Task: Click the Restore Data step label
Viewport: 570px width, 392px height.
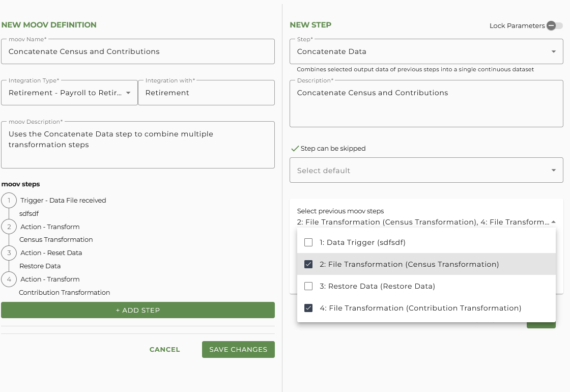Action: [40, 266]
